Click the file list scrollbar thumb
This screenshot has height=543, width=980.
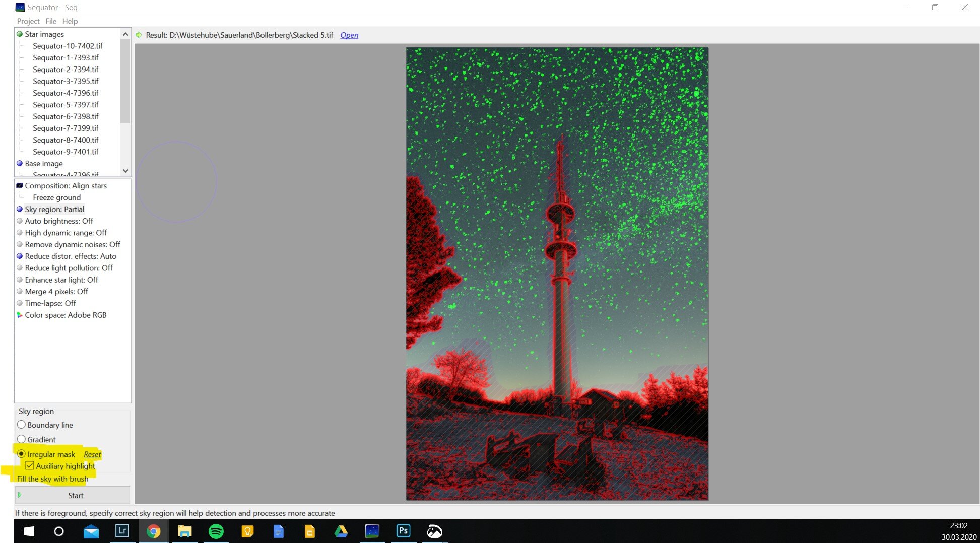pyautogui.click(x=125, y=81)
